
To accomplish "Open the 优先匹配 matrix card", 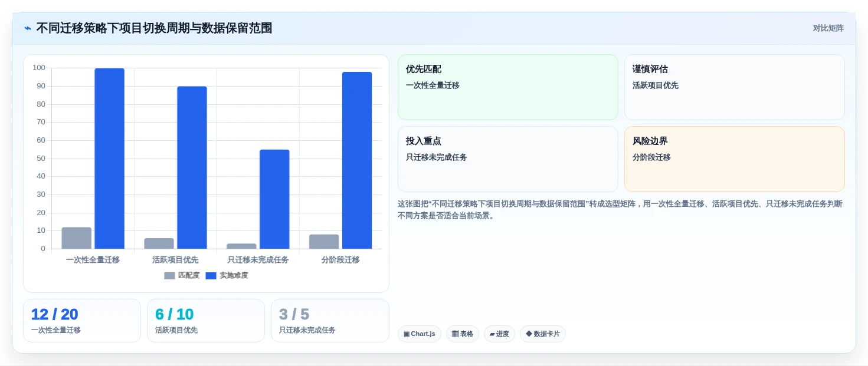I will click(508, 87).
